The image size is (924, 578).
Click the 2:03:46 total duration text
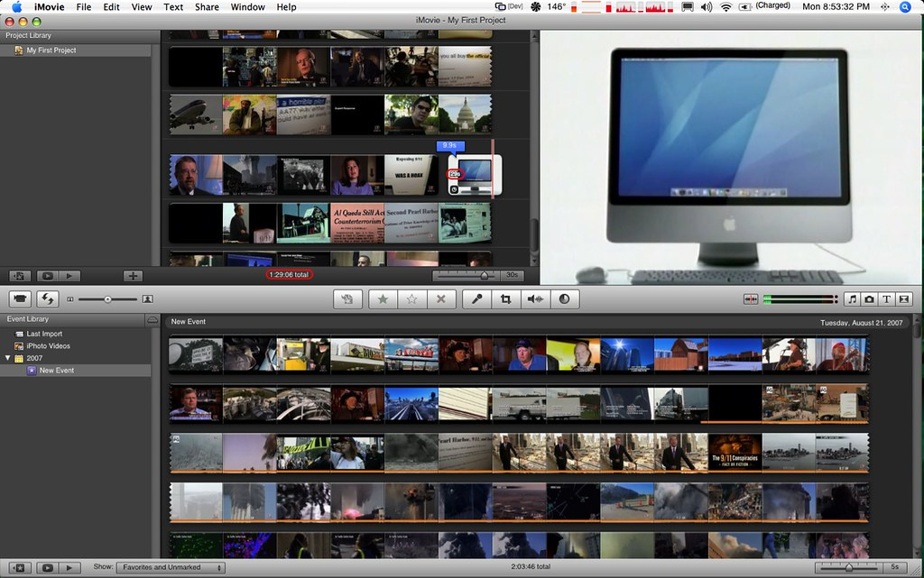pyautogui.click(x=531, y=567)
